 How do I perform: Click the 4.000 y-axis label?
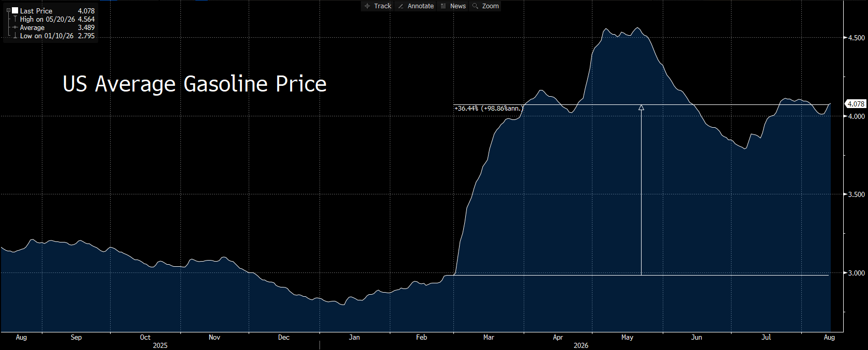point(856,116)
